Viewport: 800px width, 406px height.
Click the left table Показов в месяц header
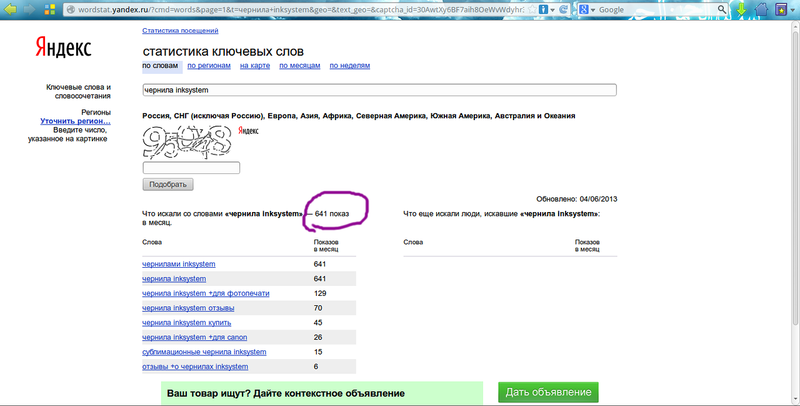tap(326, 245)
